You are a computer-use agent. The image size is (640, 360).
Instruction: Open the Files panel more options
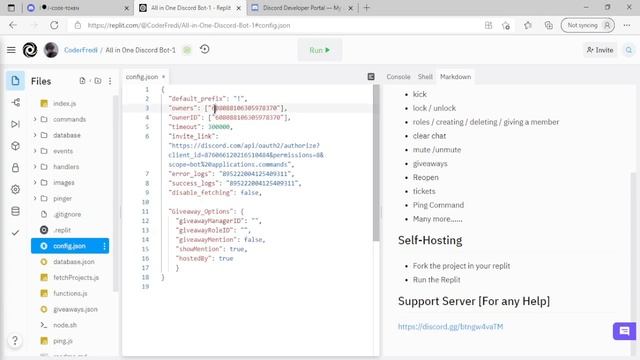pos(110,81)
